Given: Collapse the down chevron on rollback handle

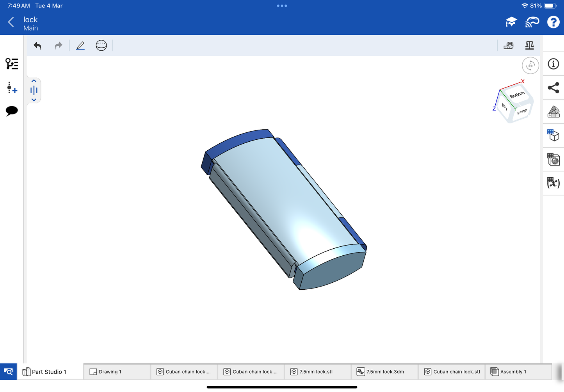Looking at the screenshot, I should pyautogui.click(x=34, y=100).
